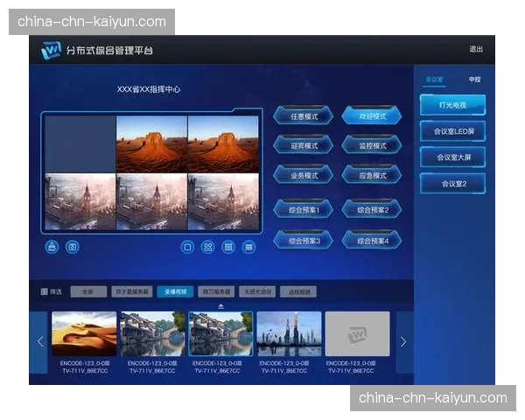Image resolution: width=525 pixels, height=420 pixels.
Task: Select the city skyline source thumbnail
Action: click(289, 333)
